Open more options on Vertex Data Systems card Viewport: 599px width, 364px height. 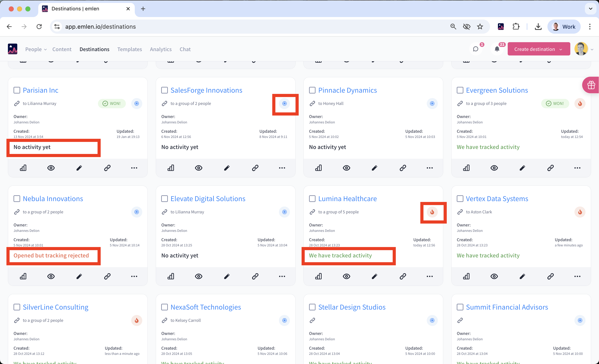point(577,276)
